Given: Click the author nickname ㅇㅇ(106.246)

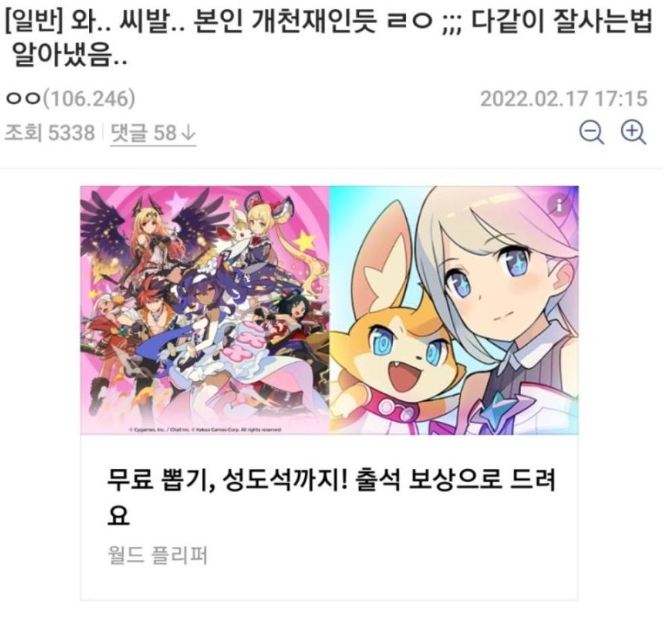Looking at the screenshot, I should 70,98.
